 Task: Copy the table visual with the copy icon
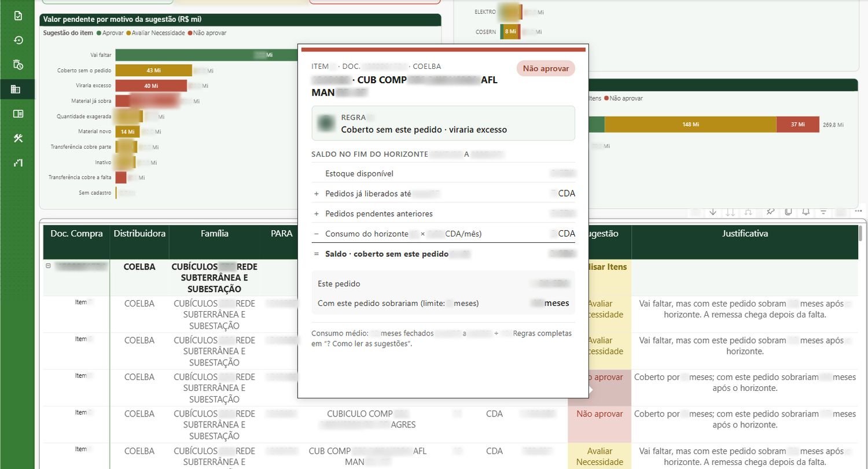pos(788,212)
